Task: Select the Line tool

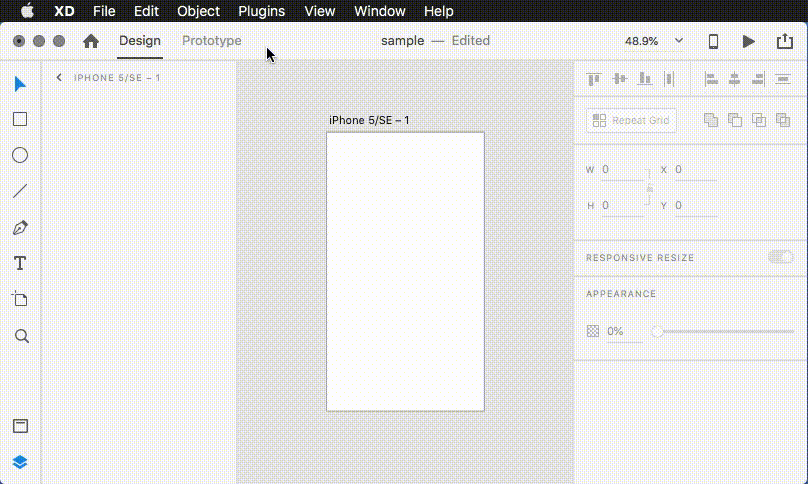Action: [x=20, y=191]
